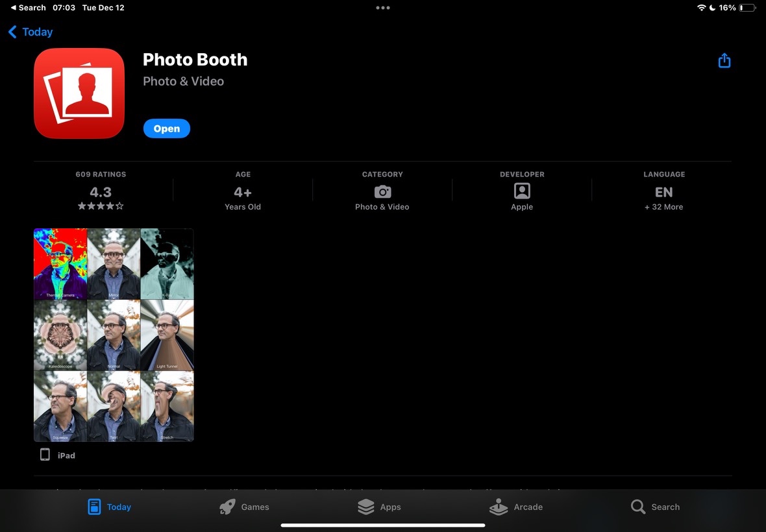Tap the "Years Old" label
Image resolution: width=766 pixels, height=532 pixels.
pyautogui.click(x=243, y=207)
